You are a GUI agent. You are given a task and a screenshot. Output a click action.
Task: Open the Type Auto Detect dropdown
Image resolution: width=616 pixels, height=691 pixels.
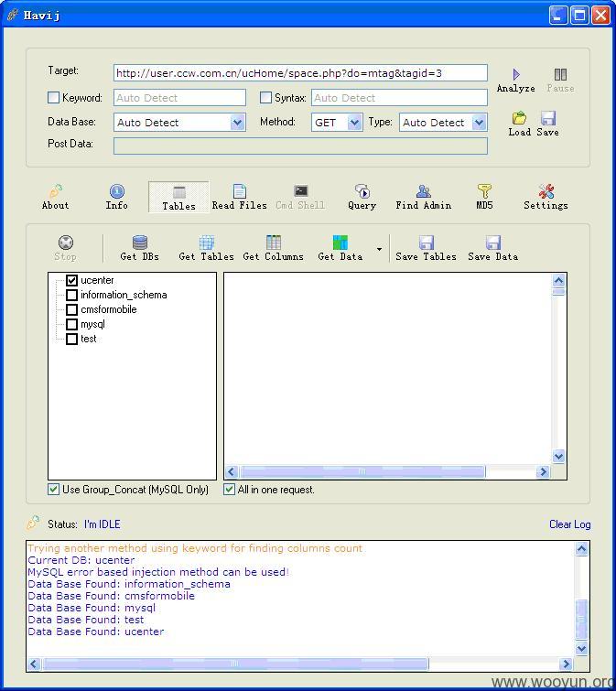tap(479, 122)
